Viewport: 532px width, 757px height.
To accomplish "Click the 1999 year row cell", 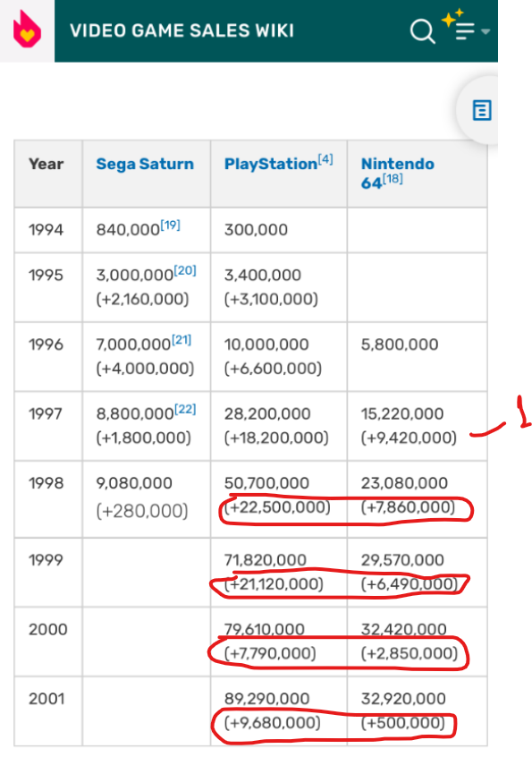I will pos(47,572).
